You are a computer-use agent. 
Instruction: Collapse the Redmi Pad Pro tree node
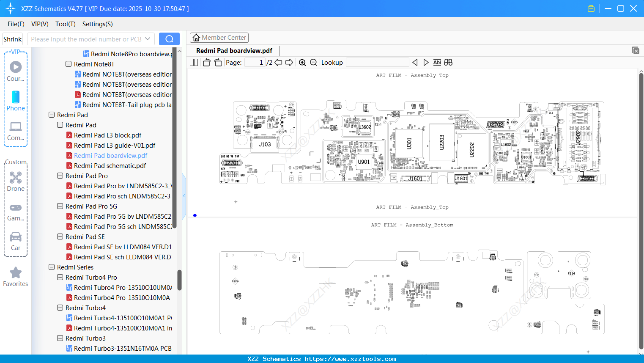click(x=60, y=176)
